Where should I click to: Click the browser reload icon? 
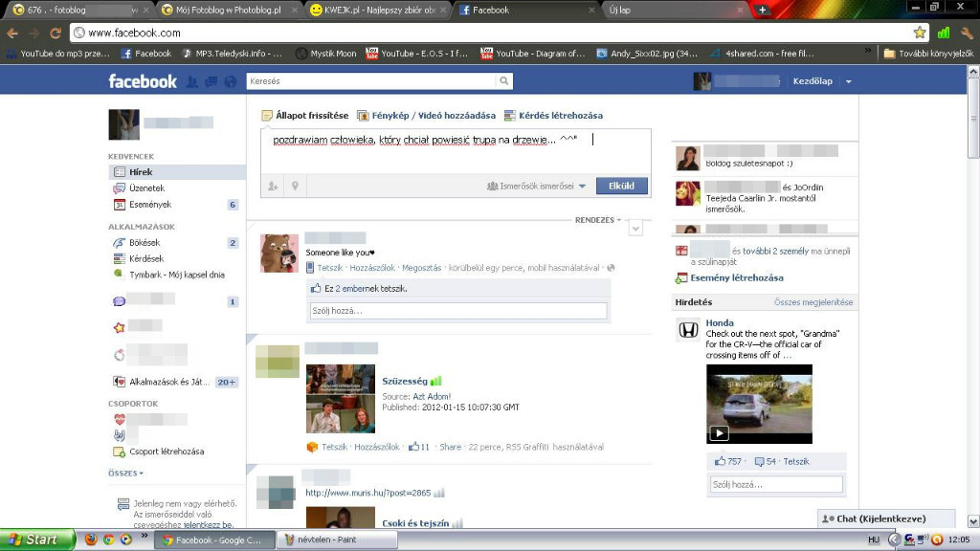(x=56, y=33)
